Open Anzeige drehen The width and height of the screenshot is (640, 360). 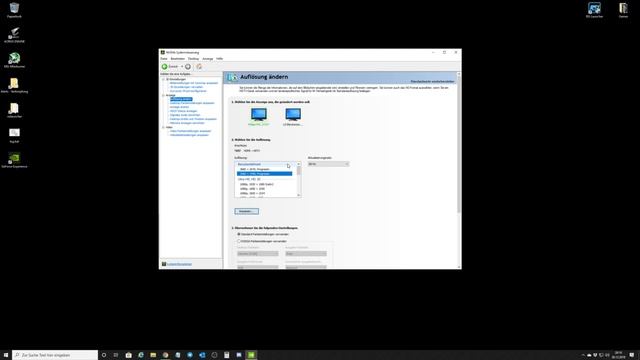[x=179, y=107]
